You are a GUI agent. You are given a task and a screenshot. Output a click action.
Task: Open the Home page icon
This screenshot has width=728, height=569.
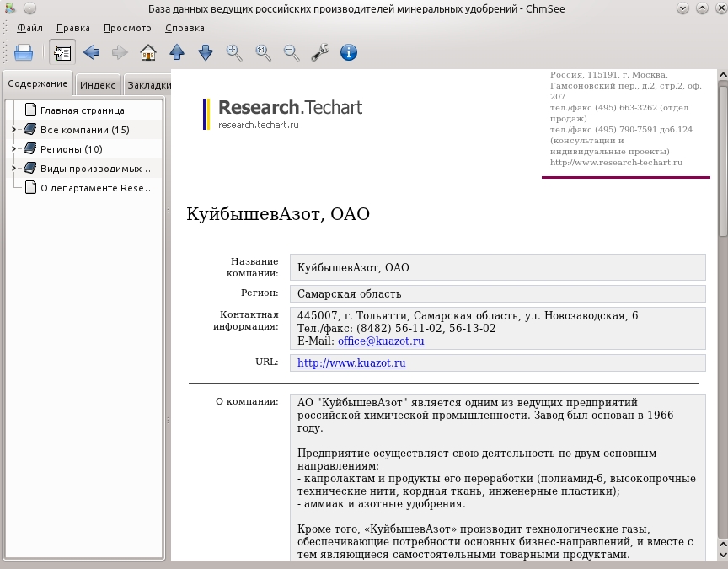click(148, 52)
